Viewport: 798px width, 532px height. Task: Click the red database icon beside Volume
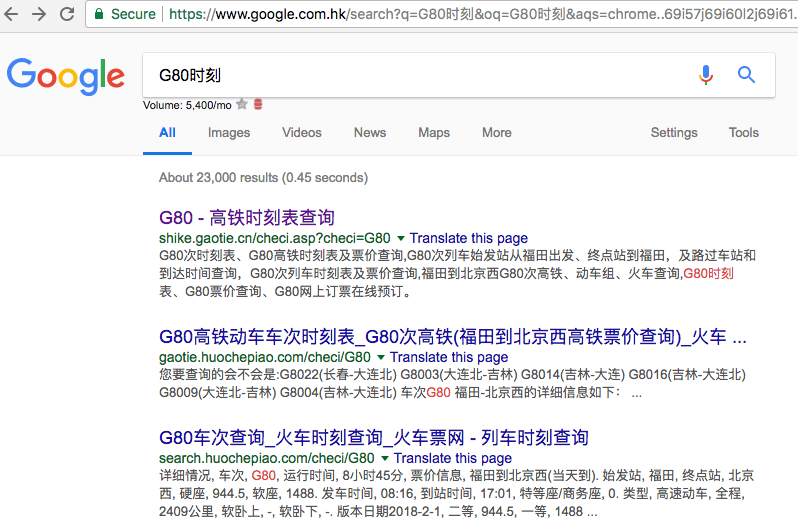[x=258, y=104]
